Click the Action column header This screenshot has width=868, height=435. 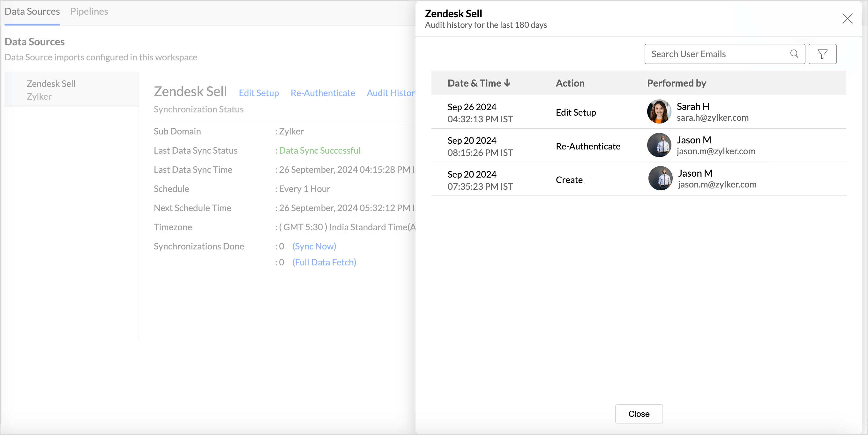(x=570, y=83)
